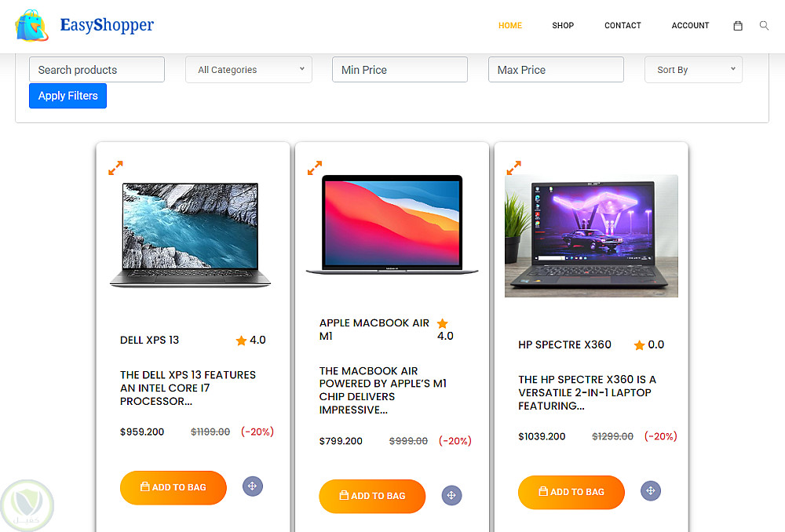This screenshot has width=785, height=532.
Task: Add HP Spectre x360 to bag
Action: [571, 492]
